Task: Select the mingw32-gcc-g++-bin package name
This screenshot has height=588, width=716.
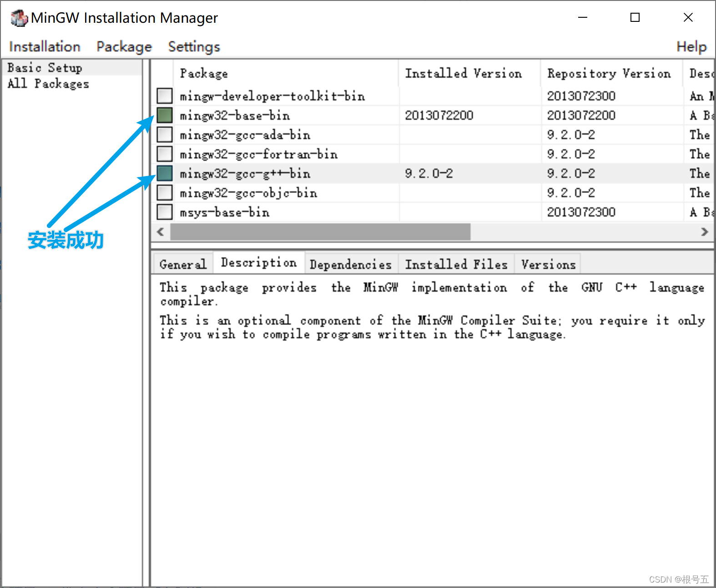Action: click(245, 173)
